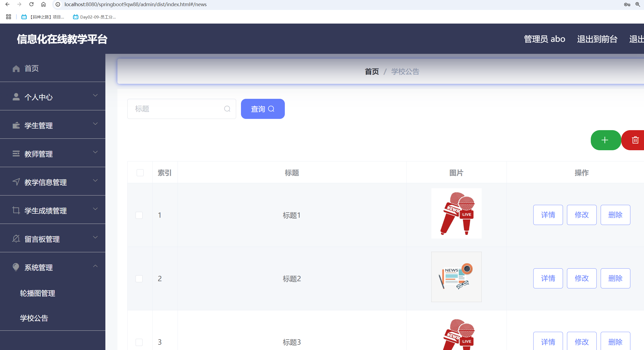Open 学校公告 in the sidebar
Image resolution: width=644 pixels, height=350 pixels.
point(34,318)
